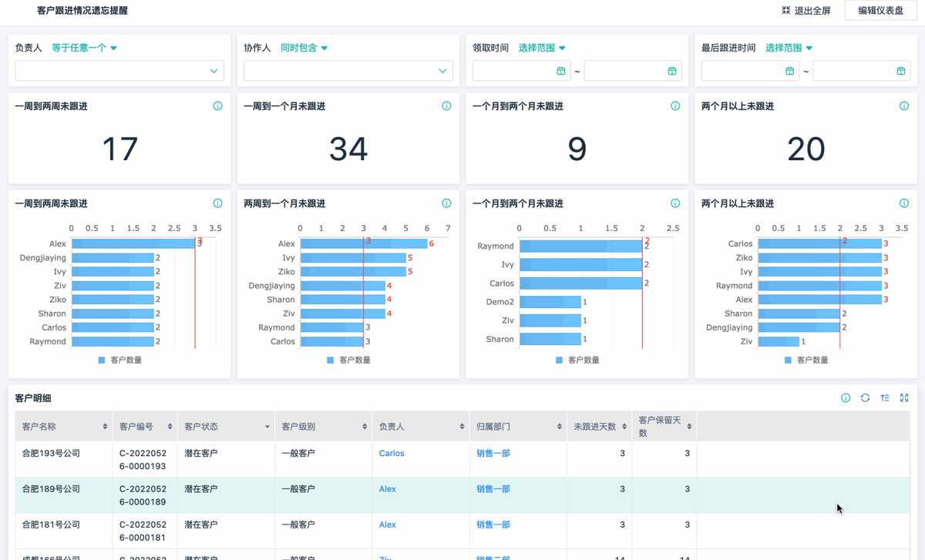Toggle 客户数量 legend in 一个月到两个月未跟进 chart
The width and height of the screenshot is (925, 560).
pos(577,360)
